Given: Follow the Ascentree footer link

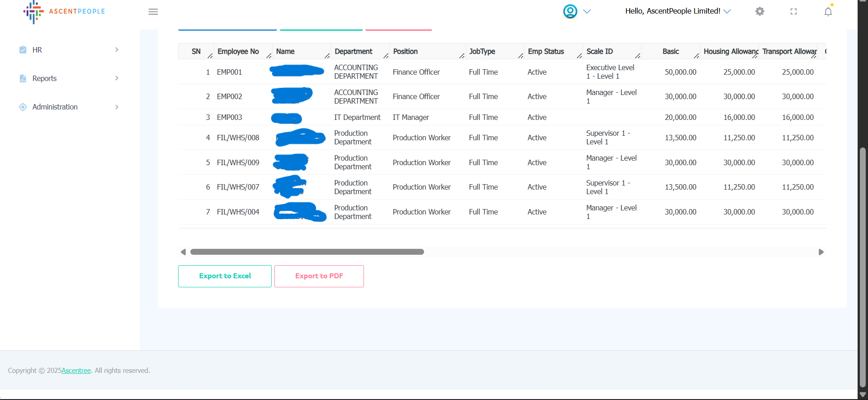Looking at the screenshot, I should pos(76,371).
